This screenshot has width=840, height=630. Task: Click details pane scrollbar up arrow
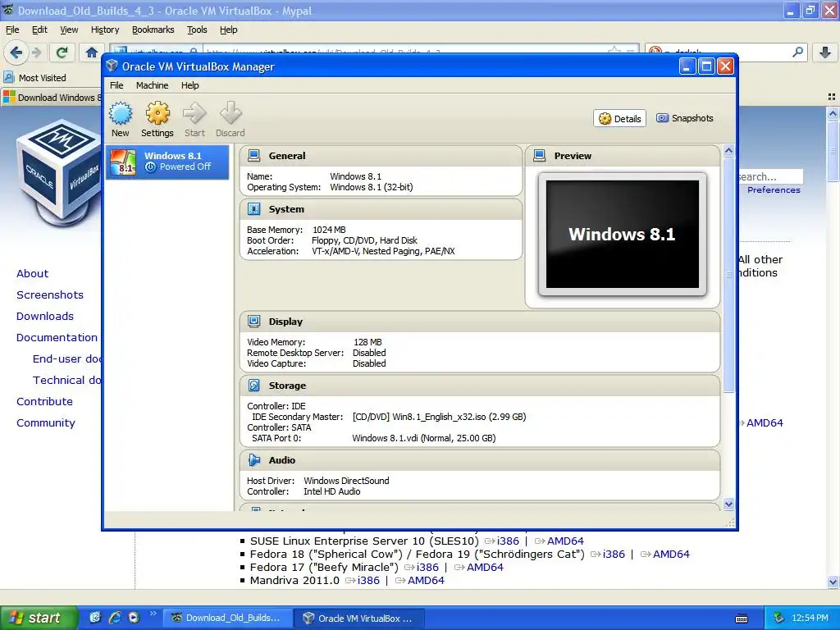point(728,151)
